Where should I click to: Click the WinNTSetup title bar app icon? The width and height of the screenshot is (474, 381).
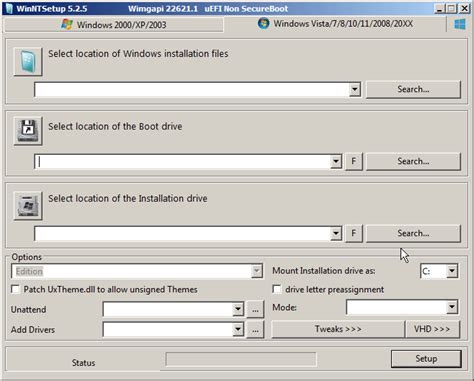point(9,8)
